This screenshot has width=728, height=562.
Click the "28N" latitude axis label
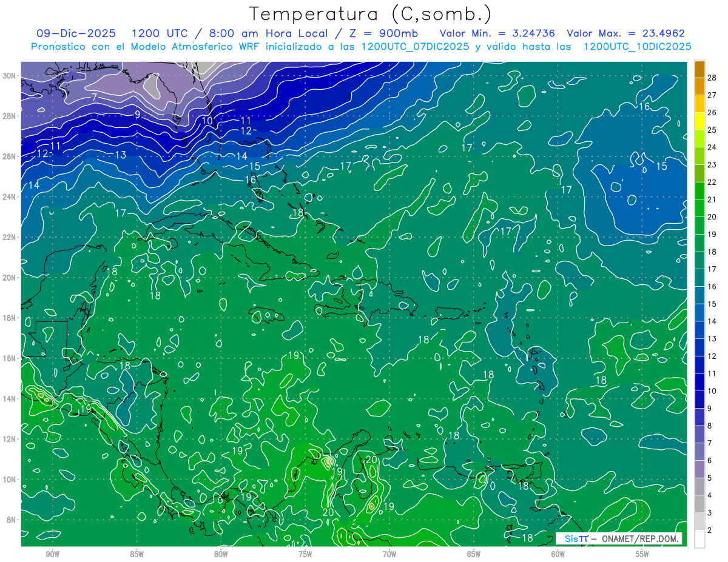10,116
